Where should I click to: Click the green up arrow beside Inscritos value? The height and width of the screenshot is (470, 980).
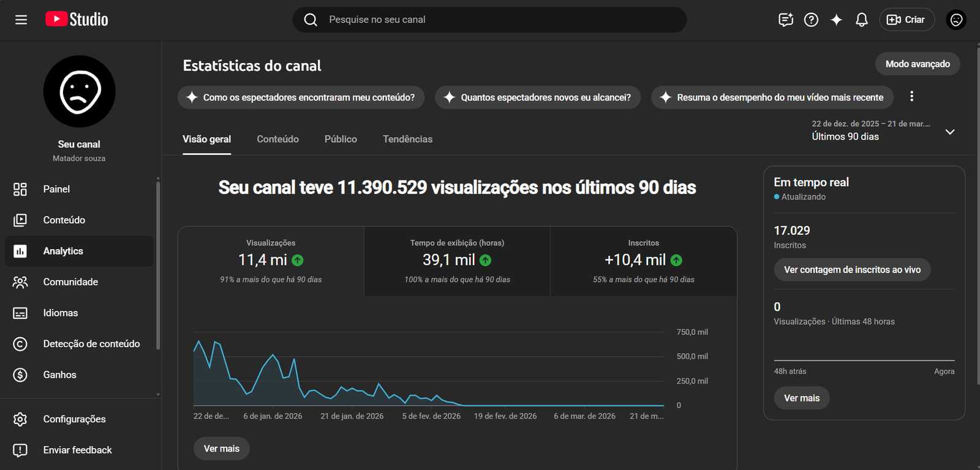[x=676, y=260]
